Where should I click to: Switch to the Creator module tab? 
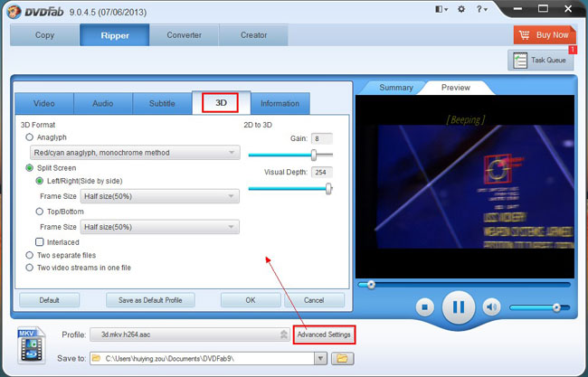coord(253,35)
